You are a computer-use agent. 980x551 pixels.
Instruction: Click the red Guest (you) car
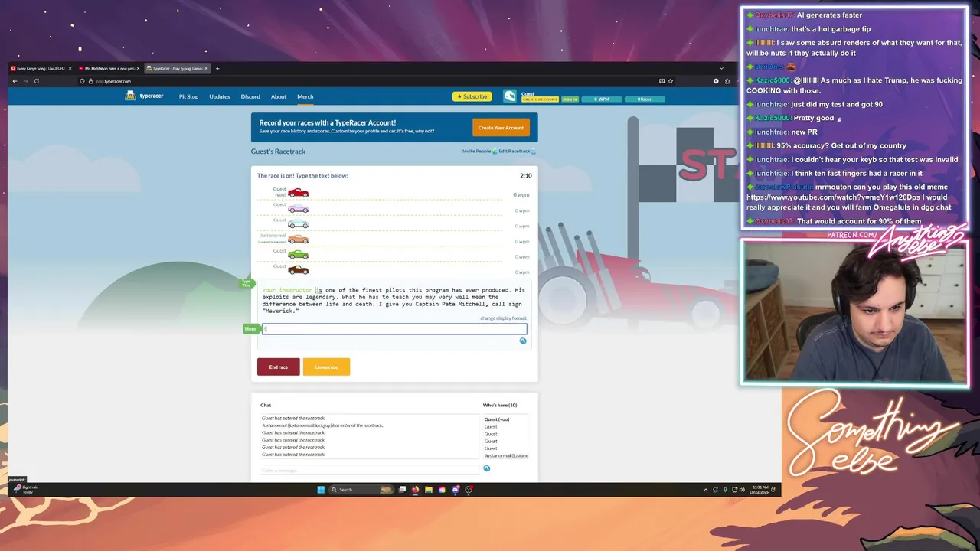(298, 193)
